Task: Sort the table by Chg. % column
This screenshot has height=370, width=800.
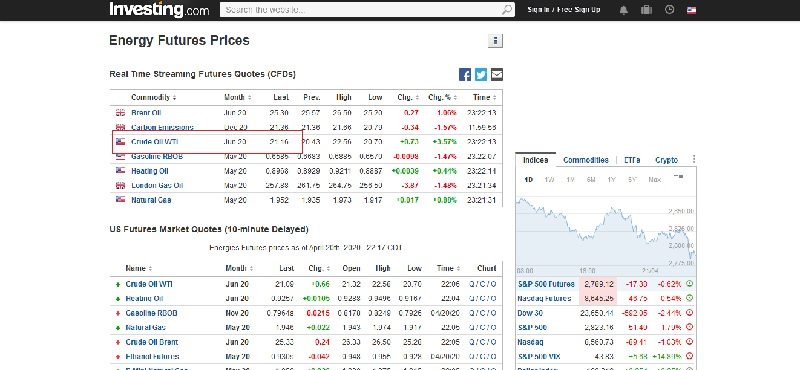Action: 442,97
